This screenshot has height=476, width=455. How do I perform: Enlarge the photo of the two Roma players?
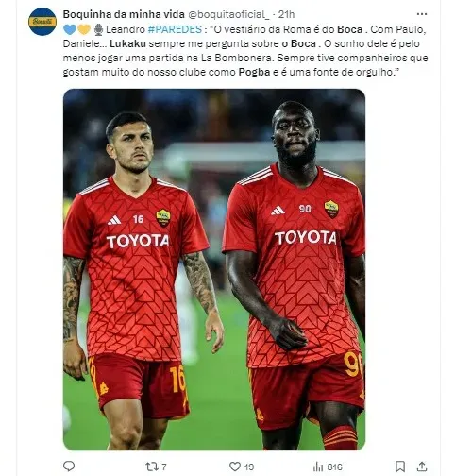pos(214,269)
